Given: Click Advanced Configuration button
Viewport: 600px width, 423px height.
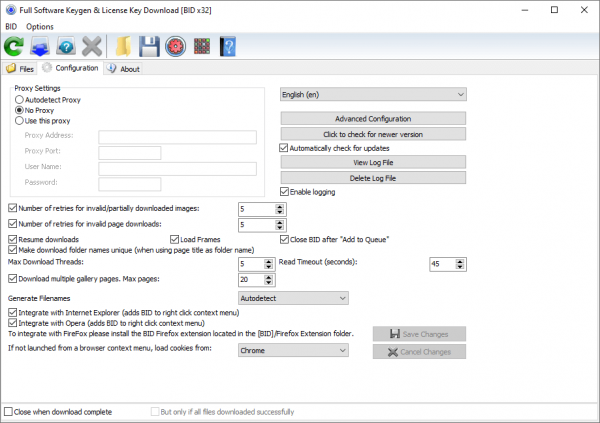Looking at the screenshot, I should [x=373, y=119].
